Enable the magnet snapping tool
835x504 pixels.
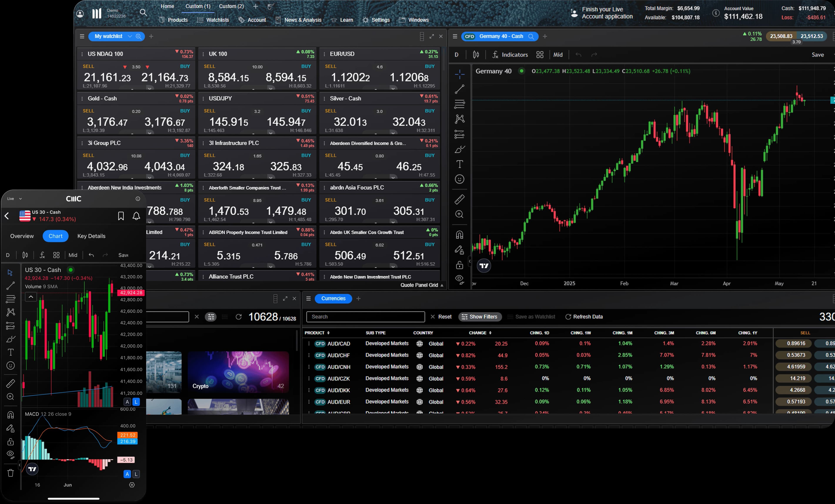pyautogui.click(x=460, y=235)
